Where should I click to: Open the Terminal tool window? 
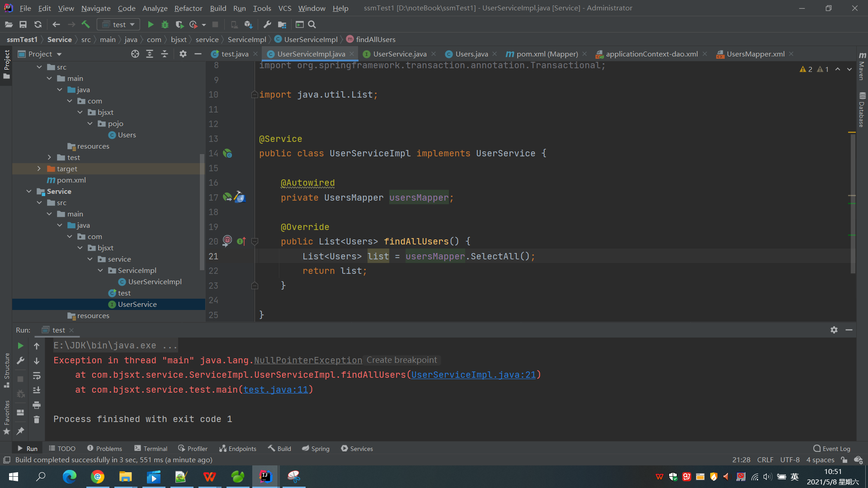pos(151,449)
